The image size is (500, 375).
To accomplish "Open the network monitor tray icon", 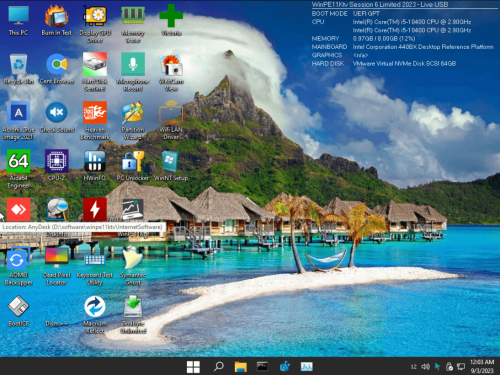I will coord(461,367).
